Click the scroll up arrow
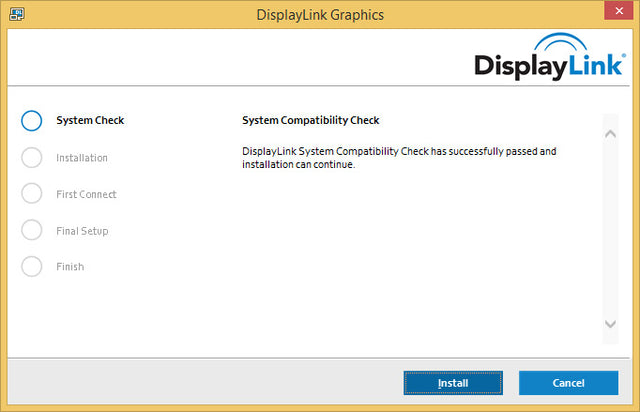Viewport: 640px width, 412px height. [x=610, y=134]
